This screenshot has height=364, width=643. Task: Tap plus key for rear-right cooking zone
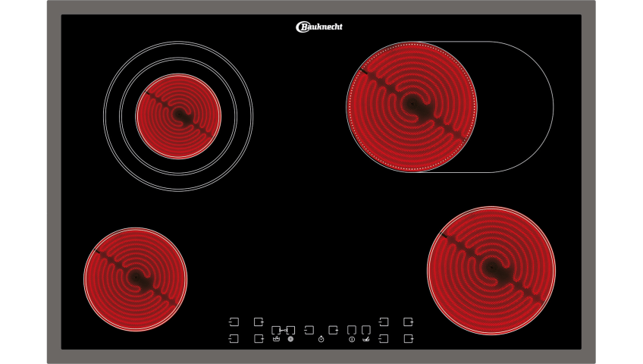tap(409, 322)
